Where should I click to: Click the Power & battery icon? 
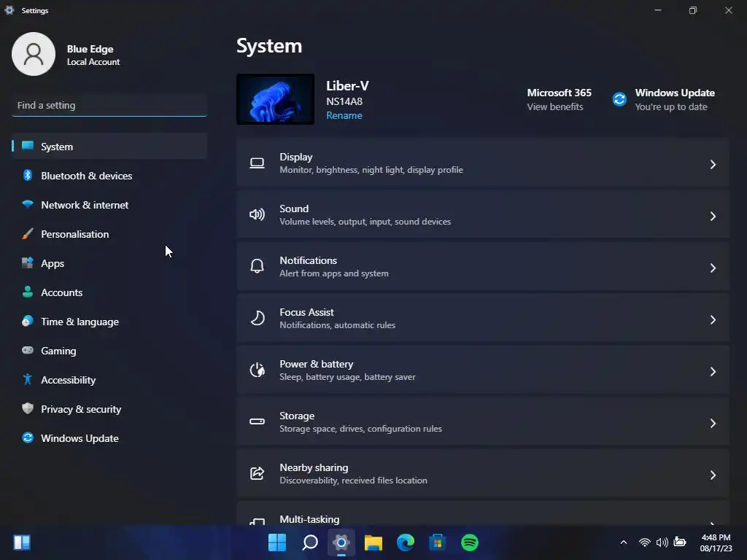click(258, 370)
